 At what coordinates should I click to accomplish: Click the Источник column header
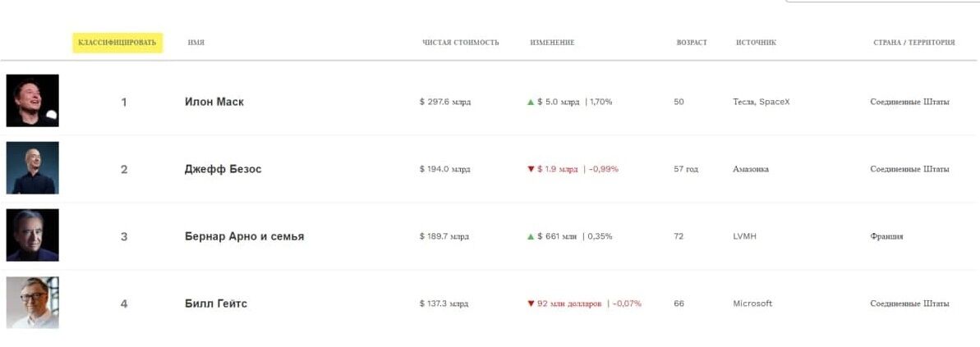[756, 43]
